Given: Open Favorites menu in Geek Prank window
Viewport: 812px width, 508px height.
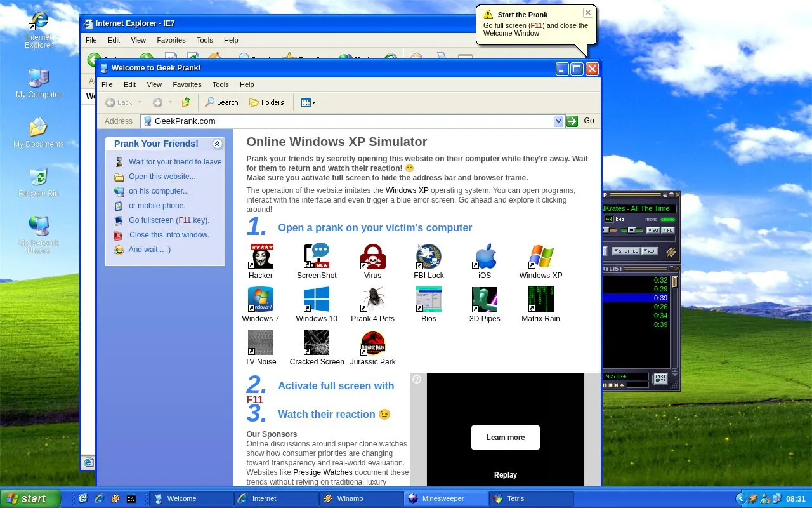Looking at the screenshot, I should [x=187, y=84].
